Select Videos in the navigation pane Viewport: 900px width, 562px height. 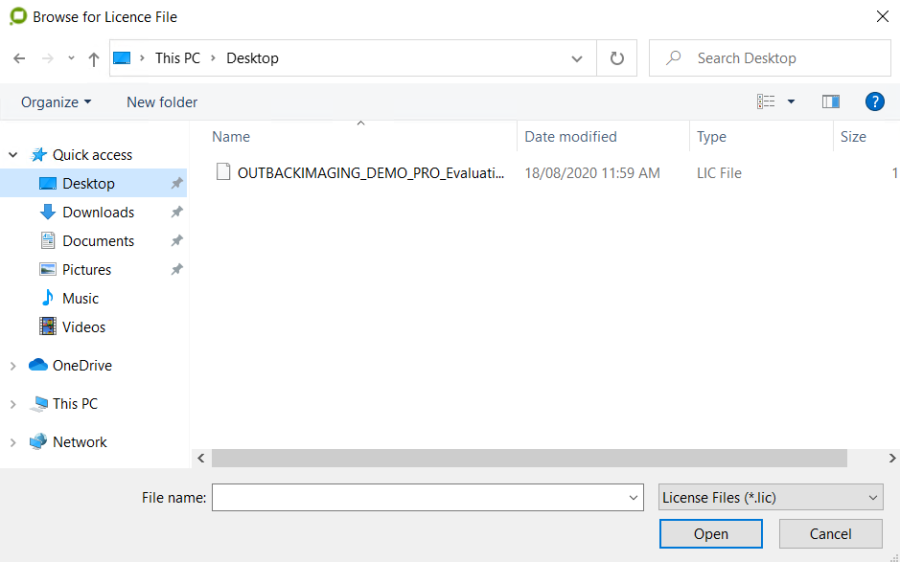83,327
